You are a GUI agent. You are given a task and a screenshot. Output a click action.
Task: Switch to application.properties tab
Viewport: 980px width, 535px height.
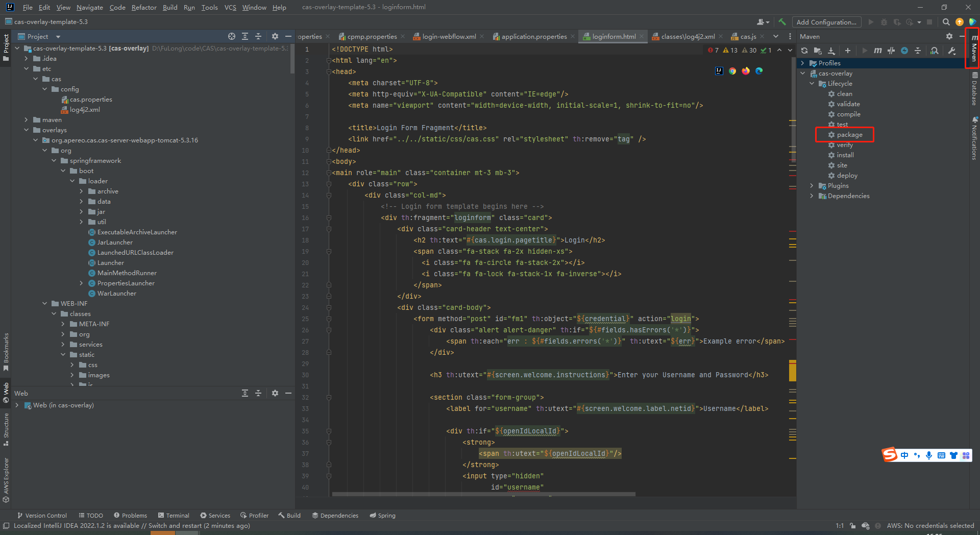533,36
